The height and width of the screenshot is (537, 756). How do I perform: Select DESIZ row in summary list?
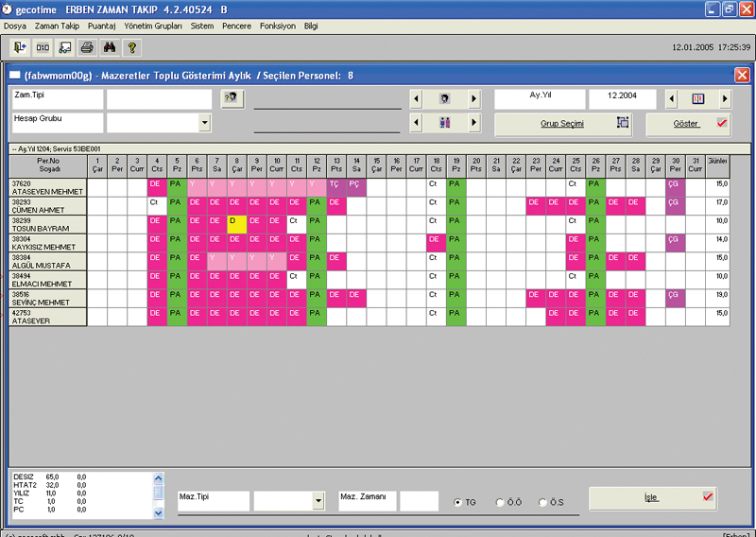(49, 476)
